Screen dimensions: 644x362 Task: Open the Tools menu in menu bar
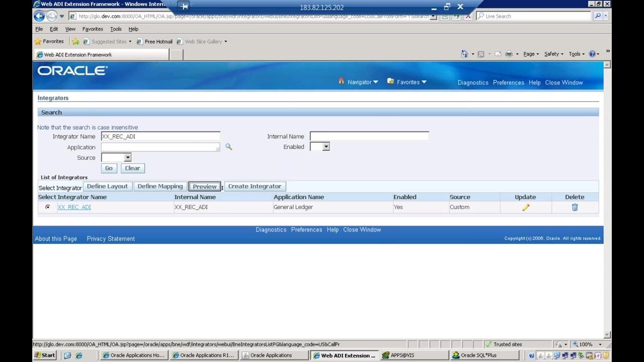116,29
